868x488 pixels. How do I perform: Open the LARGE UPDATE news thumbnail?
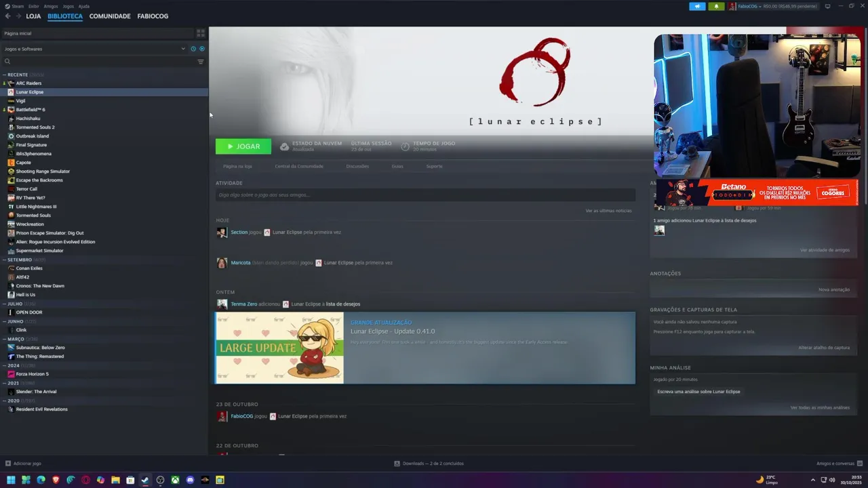pyautogui.click(x=279, y=348)
